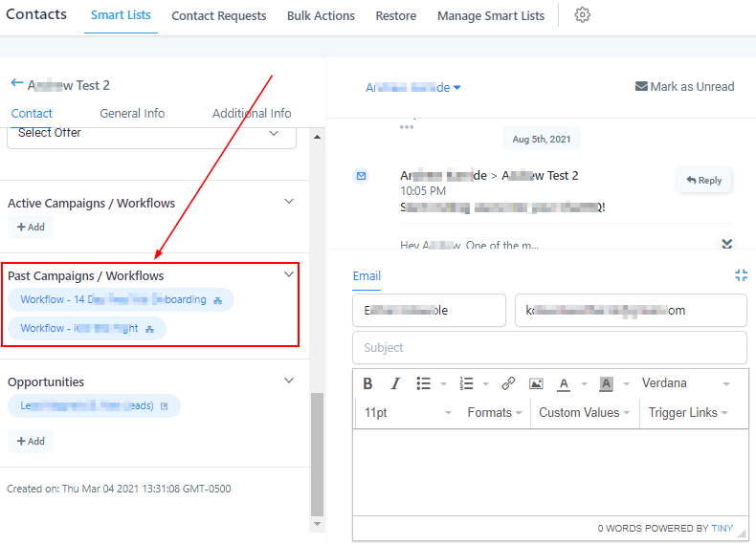The width and height of the screenshot is (756, 545).
Task: Collapse the email composer panel
Action: click(x=741, y=275)
